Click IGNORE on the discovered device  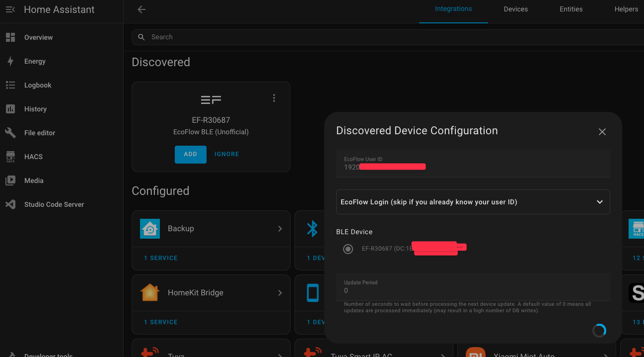pos(226,155)
